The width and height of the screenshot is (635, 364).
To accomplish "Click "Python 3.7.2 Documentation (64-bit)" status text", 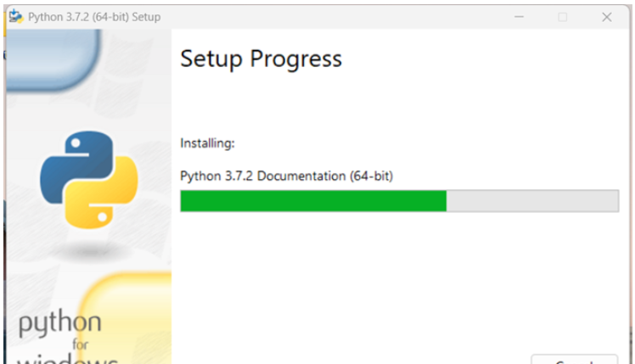I will pyautogui.click(x=287, y=176).
